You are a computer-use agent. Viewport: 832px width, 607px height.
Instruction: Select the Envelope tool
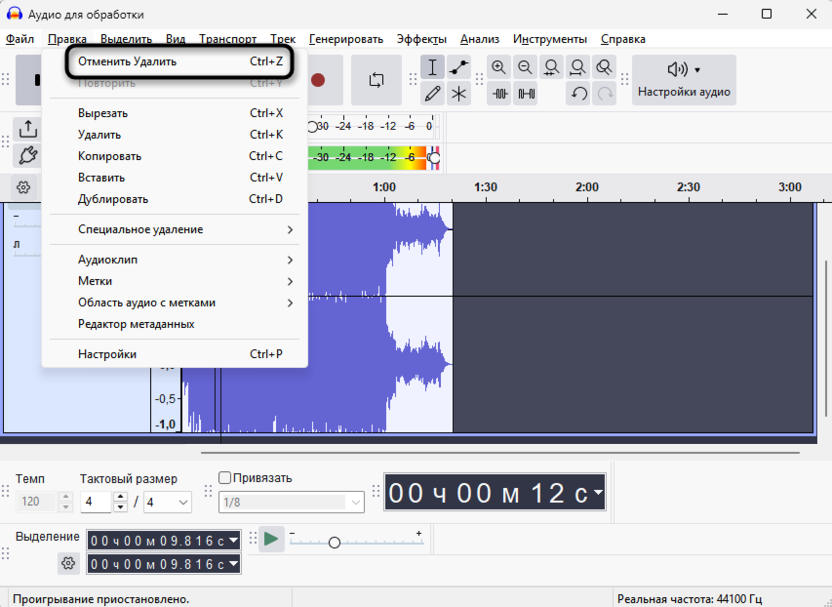(x=459, y=68)
